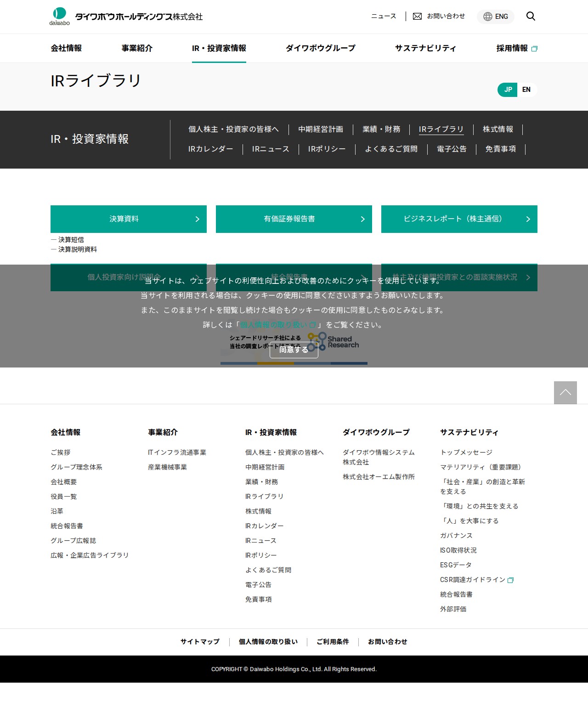Click the chevron on 決算資料 button
This screenshot has width=588, height=718.
pos(198,219)
